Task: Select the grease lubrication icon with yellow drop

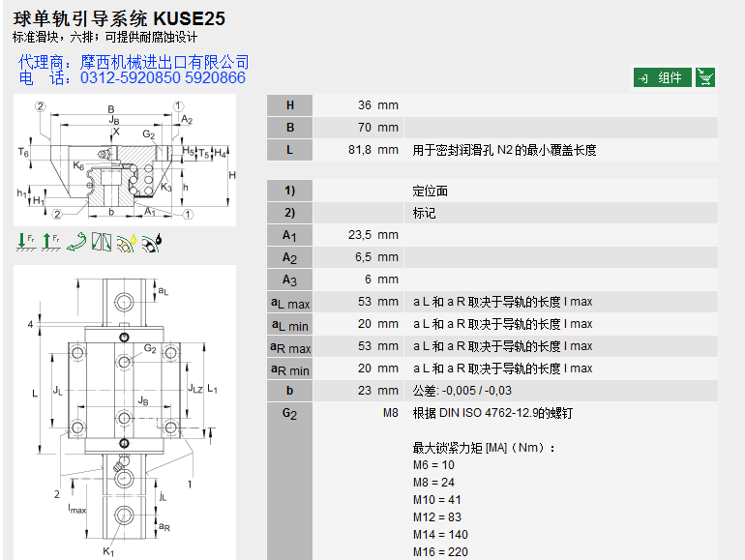Action: (126, 243)
